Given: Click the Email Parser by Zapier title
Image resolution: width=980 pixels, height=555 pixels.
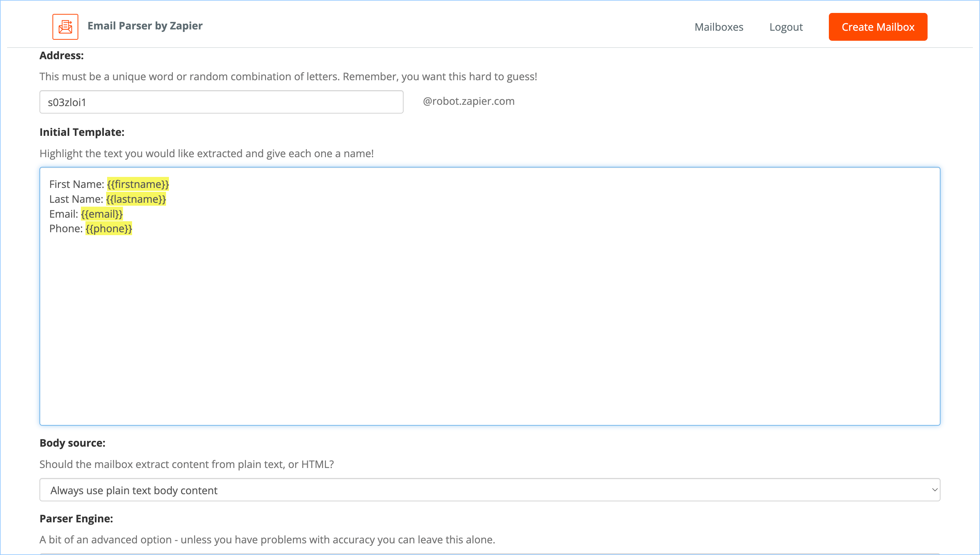Looking at the screenshot, I should [145, 26].
